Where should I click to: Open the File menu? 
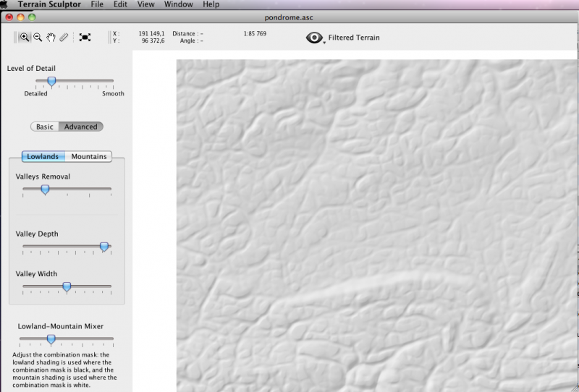97,4
